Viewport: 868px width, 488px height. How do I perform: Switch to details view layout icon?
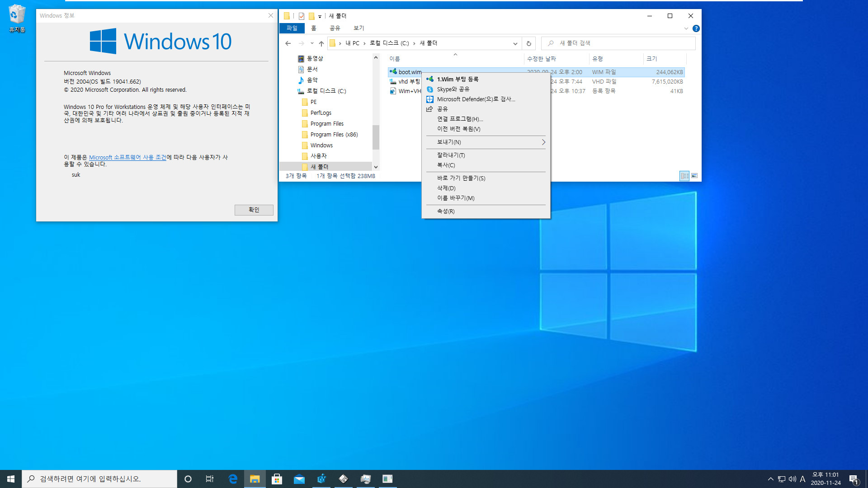coord(684,176)
